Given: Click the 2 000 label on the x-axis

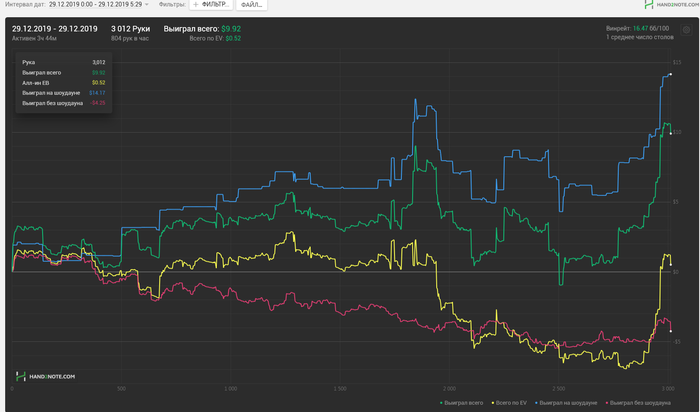Looking at the screenshot, I should tap(449, 389).
